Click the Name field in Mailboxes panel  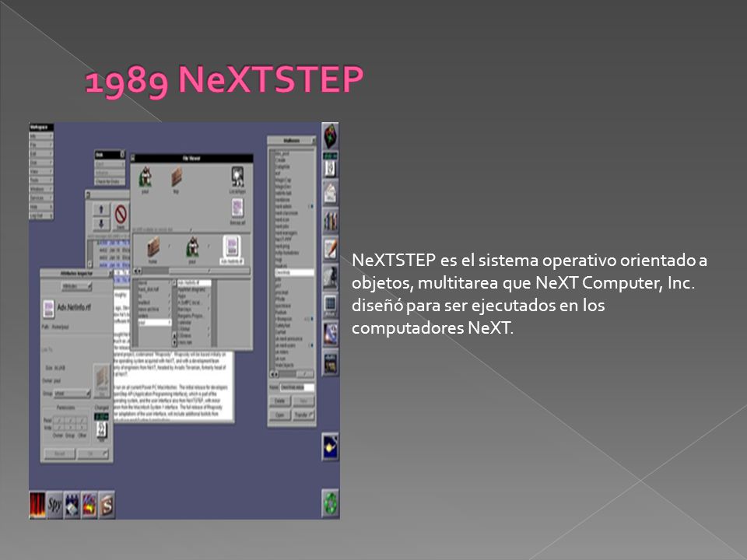coord(296,387)
